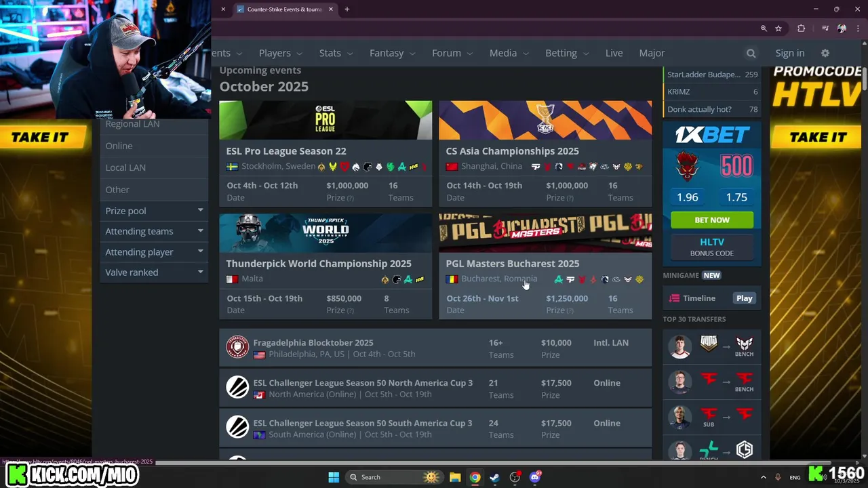868x488 pixels.
Task: Open the Forum menu dropdown
Action: (452, 53)
